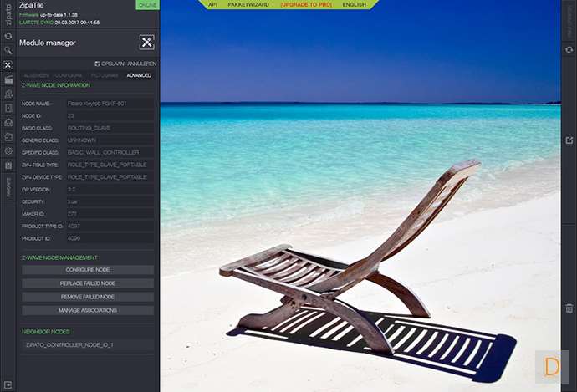
Task: Switch to the Algemeen tab
Action: pyautogui.click(x=36, y=75)
